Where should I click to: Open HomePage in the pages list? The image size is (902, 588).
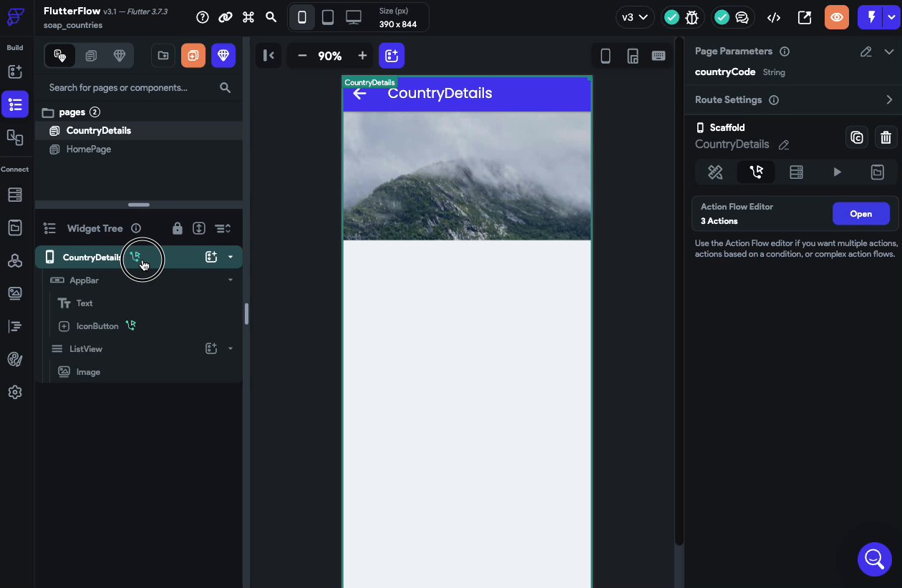139,149
